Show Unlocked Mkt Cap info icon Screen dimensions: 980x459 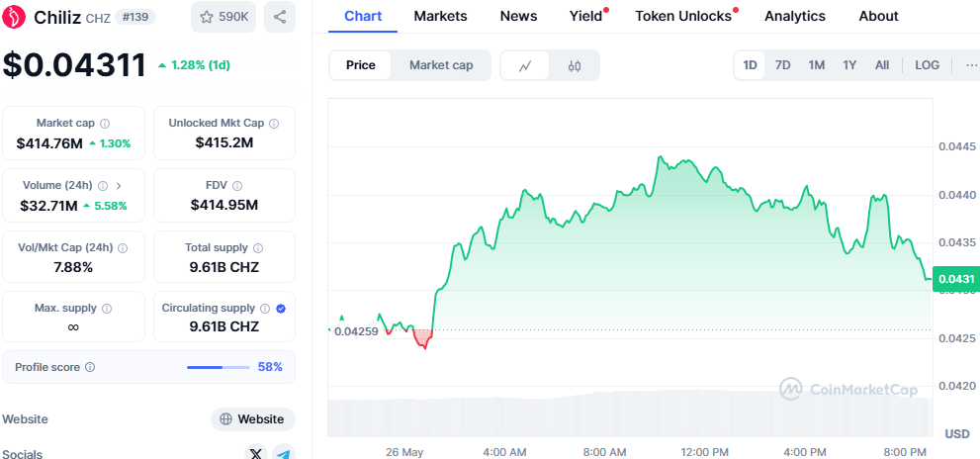click(274, 124)
